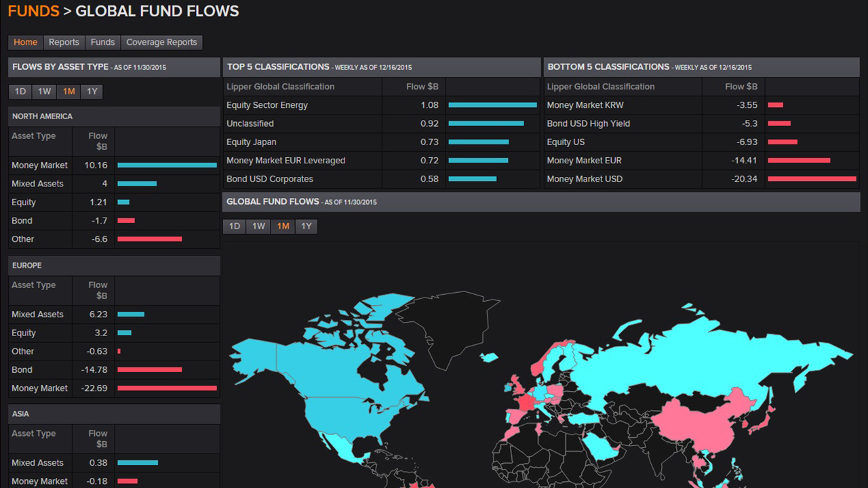Image resolution: width=868 pixels, height=488 pixels.
Task: Click Money Market KRW row
Action: [x=701, y=105]
